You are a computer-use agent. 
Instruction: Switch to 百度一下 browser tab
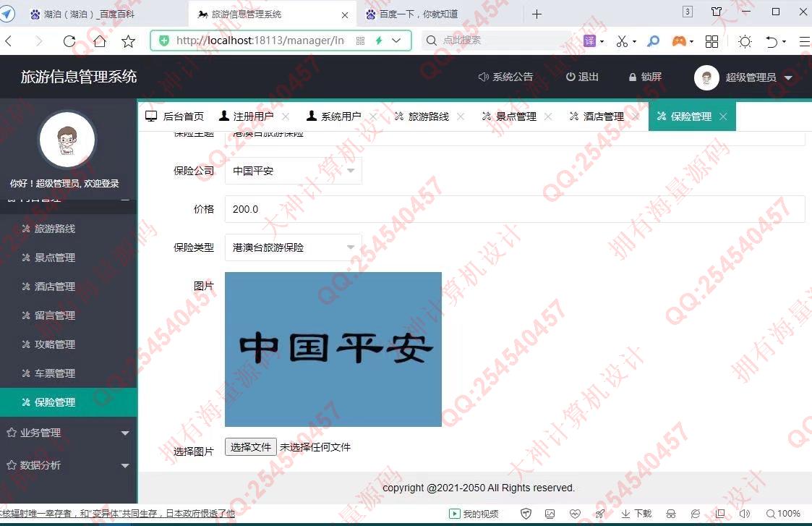tap(419, 14)
